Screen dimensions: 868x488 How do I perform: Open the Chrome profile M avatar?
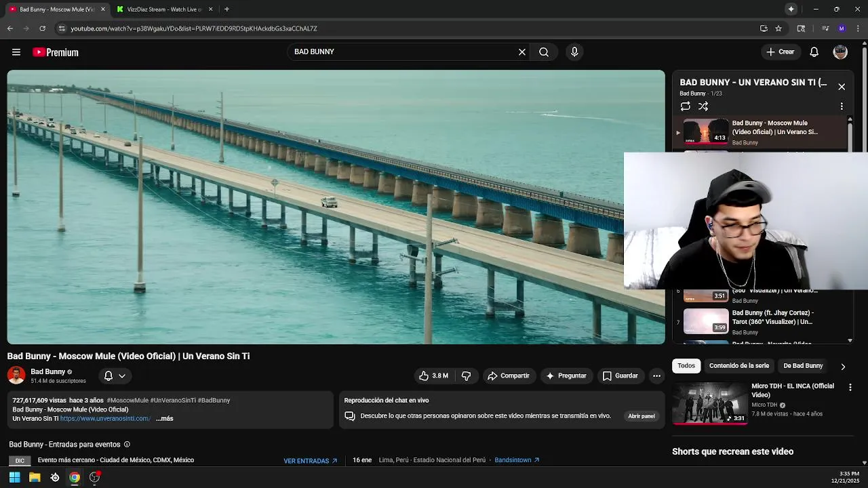tap(842, 28)
